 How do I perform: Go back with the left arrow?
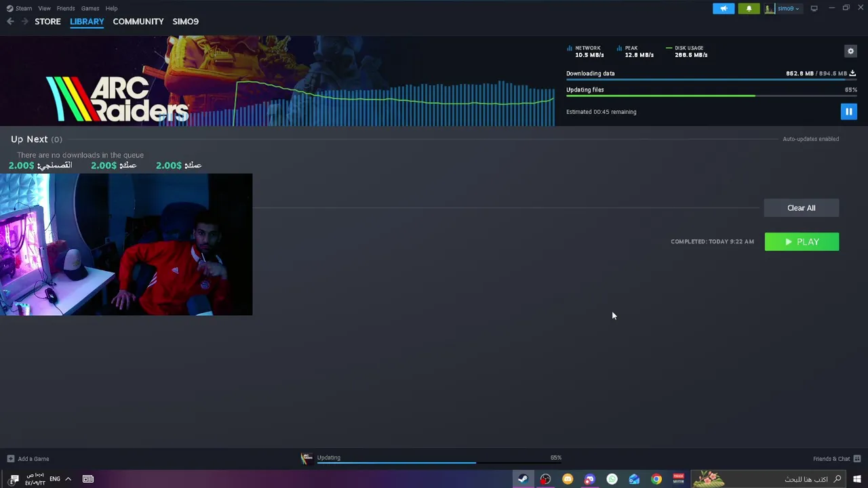coord(10,22)
